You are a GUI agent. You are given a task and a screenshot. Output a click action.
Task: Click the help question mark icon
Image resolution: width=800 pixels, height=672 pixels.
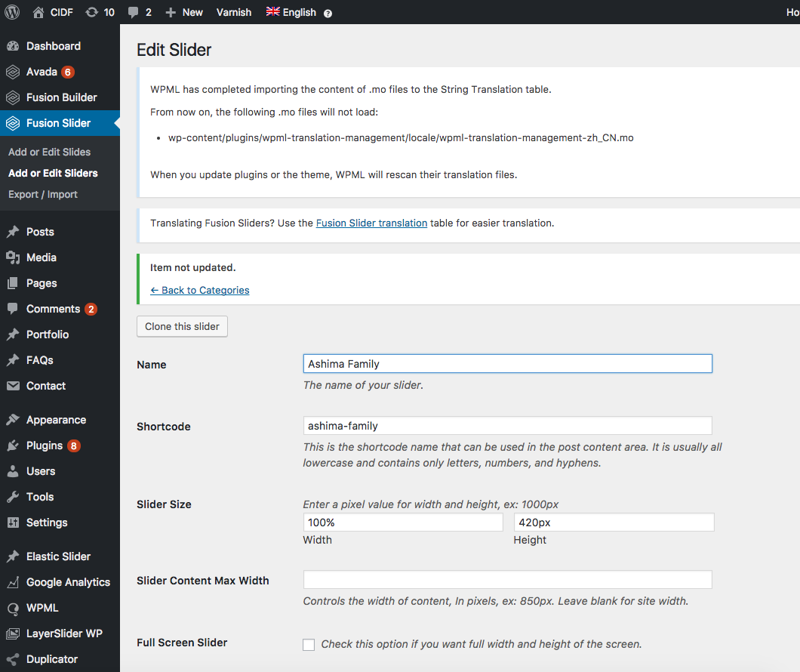tap(328, 14)
